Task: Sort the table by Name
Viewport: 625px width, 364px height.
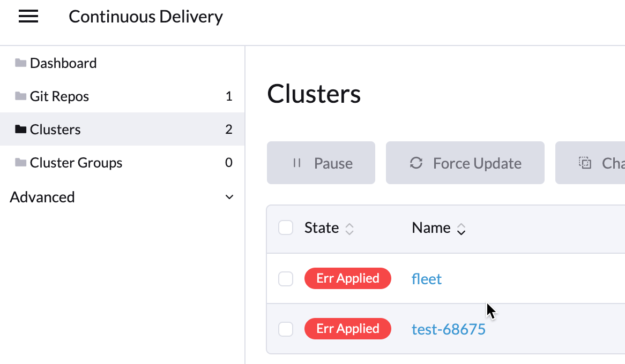Action: 462,228
